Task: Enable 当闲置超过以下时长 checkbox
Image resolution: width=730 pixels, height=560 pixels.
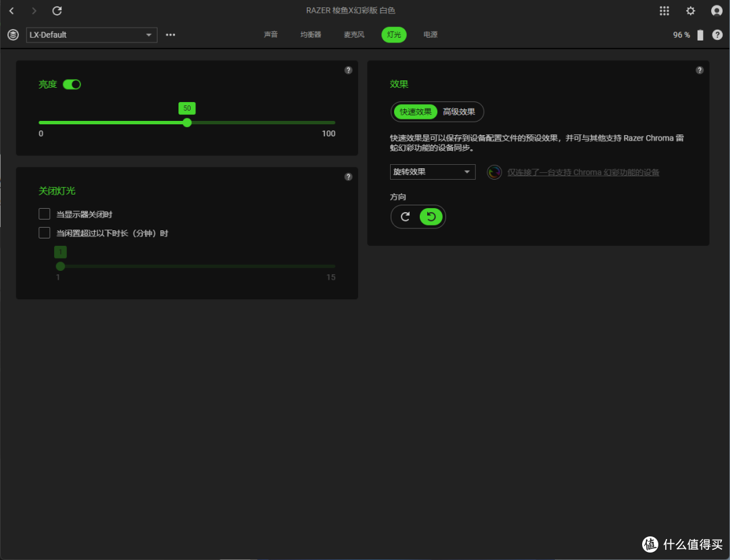Action: click(44, 232)
